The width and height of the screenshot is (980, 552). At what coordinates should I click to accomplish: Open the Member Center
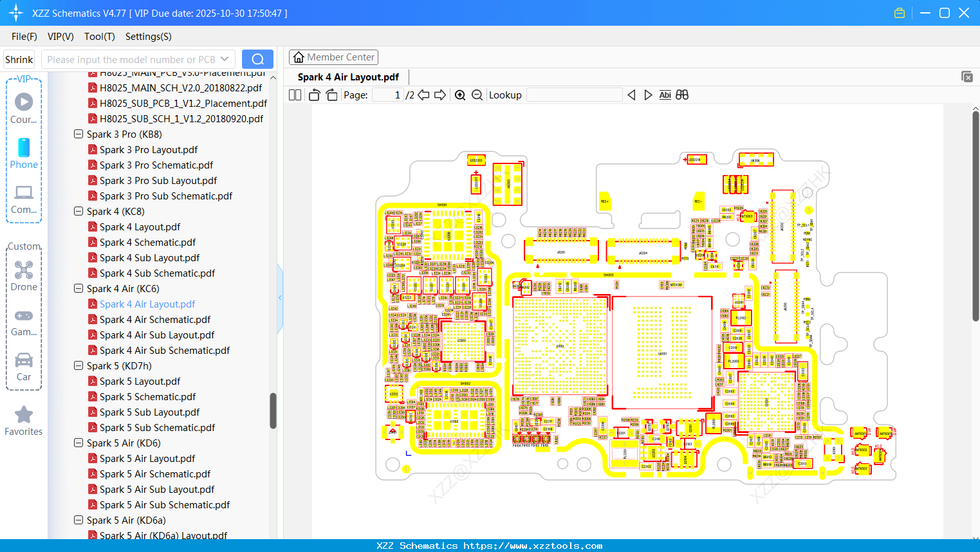[x=333, y=57]
